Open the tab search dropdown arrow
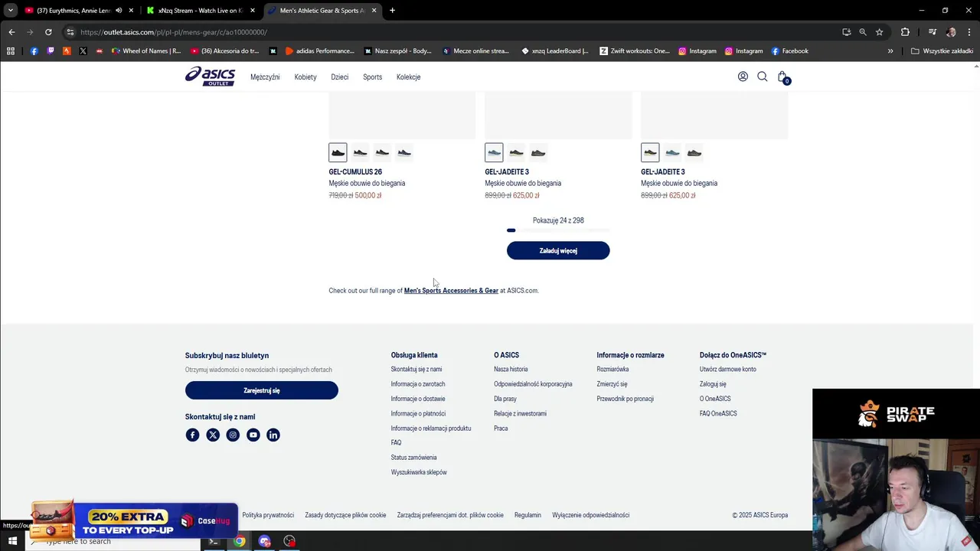 (x=11, y=11)
